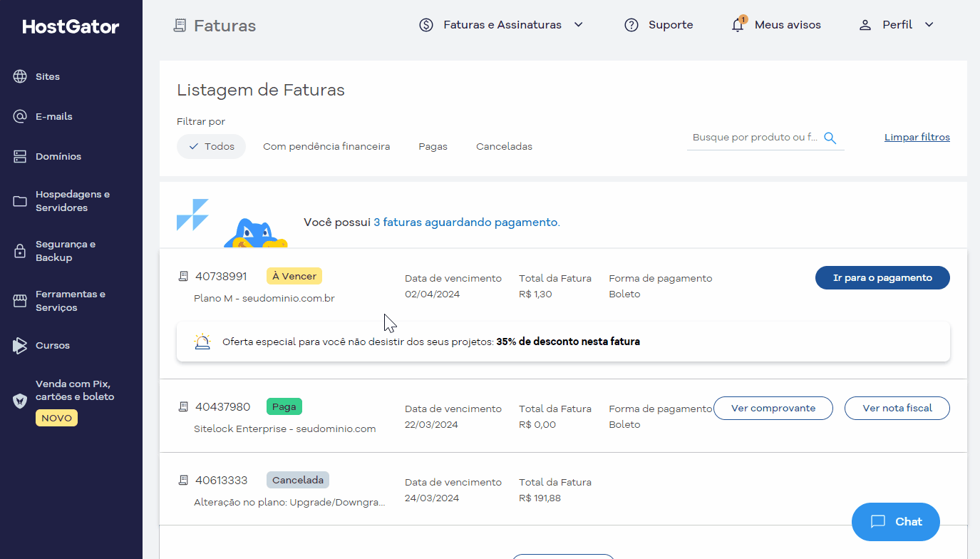980x559 pixels.
Task: Click the NOVO badge
Action: click(56, 418)
